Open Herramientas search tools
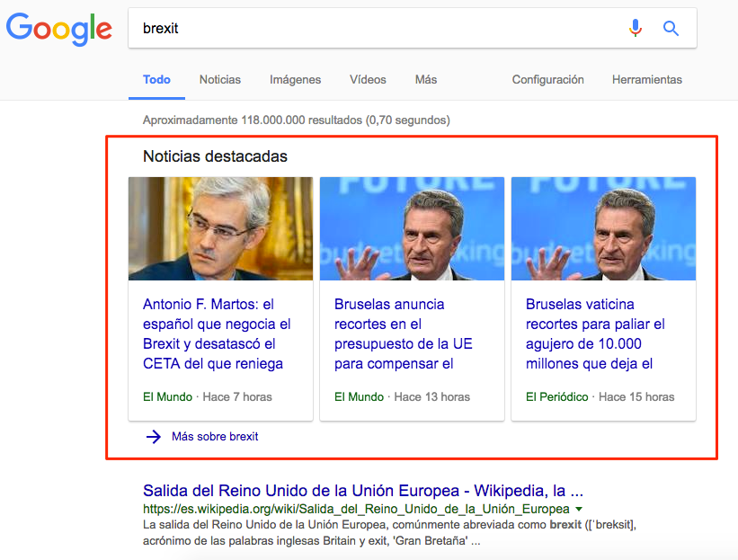 tap(646, 79)
